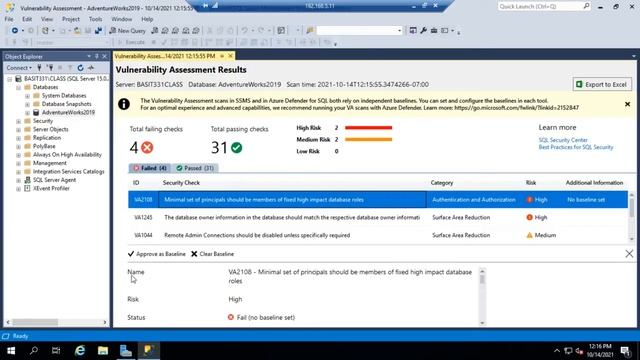Image resolution: width=640 pixels, height=360 pixels.
Task: Open the SQL Security Center link
Action: click(563, 140)
